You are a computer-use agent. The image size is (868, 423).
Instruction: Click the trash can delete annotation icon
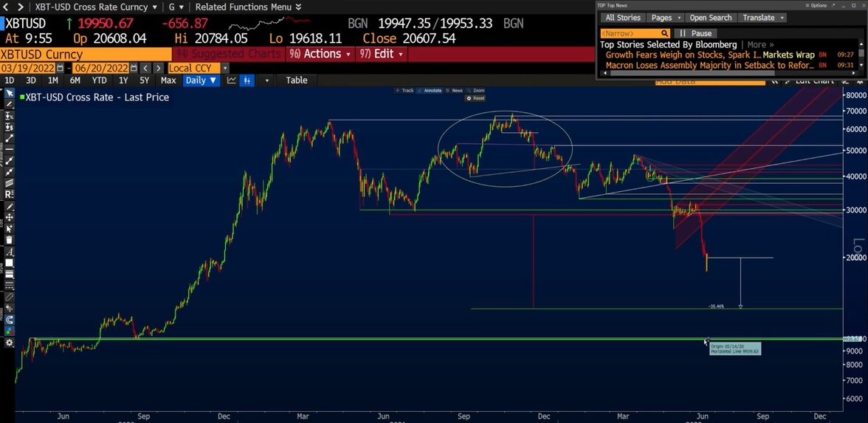click(10, 240)
